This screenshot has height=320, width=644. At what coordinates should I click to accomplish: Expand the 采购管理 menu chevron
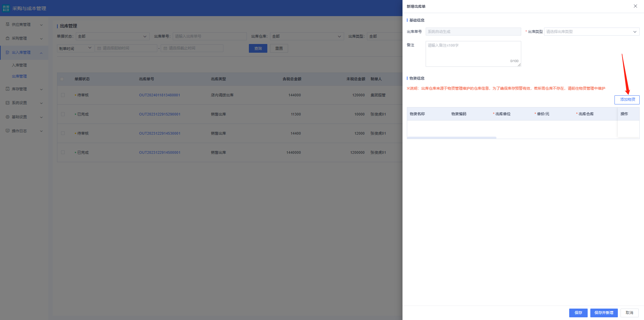[x=41, y=39]
